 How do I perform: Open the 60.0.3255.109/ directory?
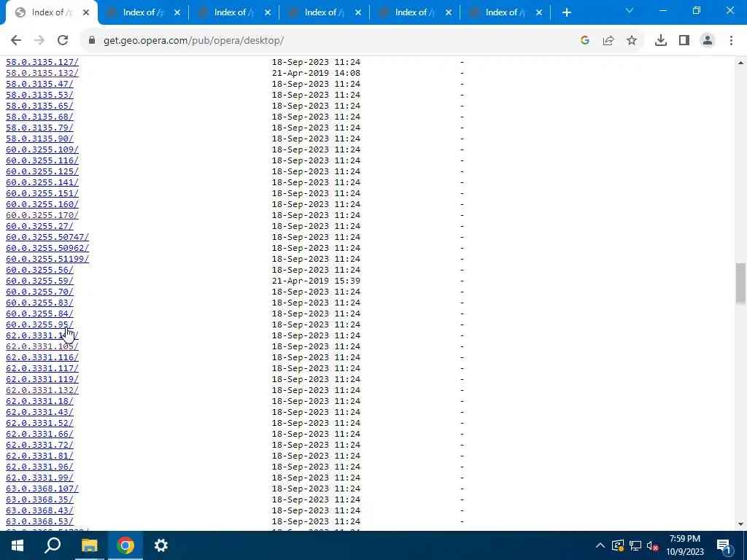pos(42,149)
